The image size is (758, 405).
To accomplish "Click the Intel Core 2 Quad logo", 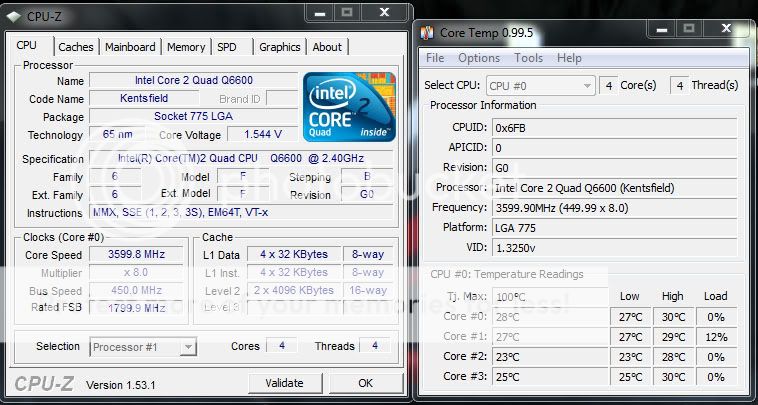I will [349, 107].
